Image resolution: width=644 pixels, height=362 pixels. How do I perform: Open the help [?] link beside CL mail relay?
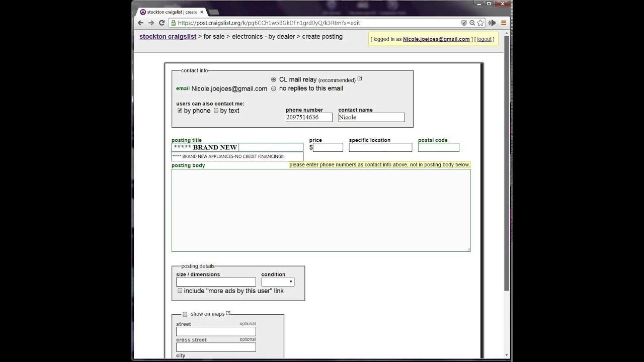coord(360,78)
